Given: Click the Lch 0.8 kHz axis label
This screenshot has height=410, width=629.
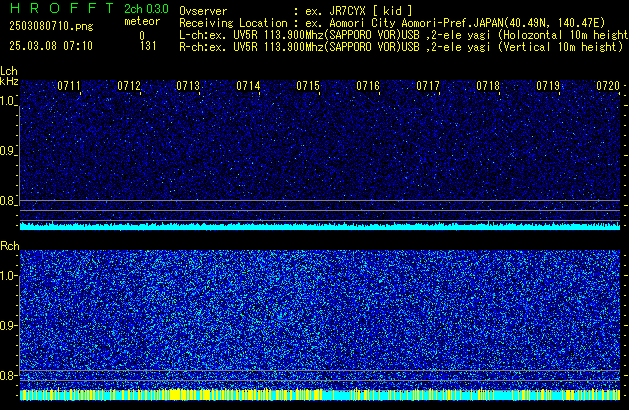Looking at the screenshot, I should pyautogui.click(x=7, y=201).
